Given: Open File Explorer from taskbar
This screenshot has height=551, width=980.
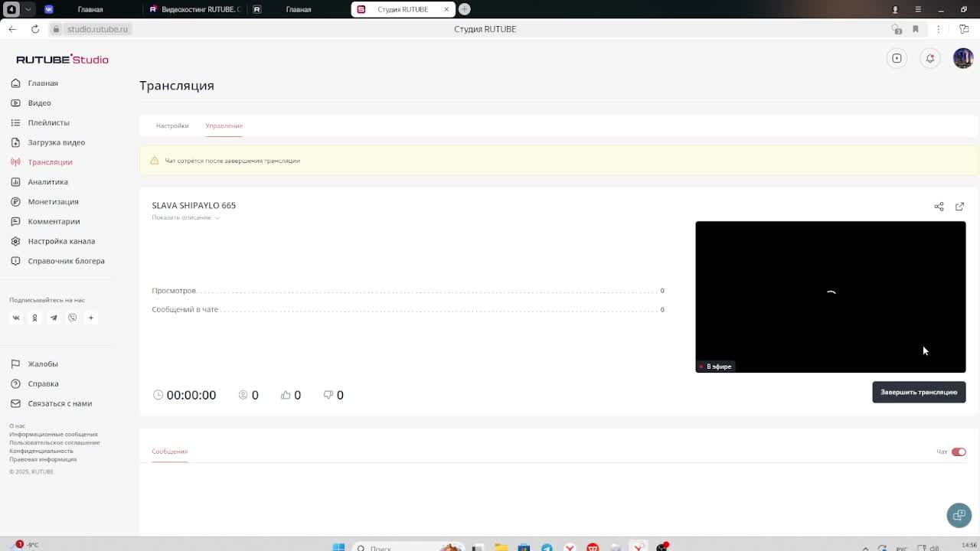Looking at the screenshot, I should pyautogui.click(x=501, y=547).
